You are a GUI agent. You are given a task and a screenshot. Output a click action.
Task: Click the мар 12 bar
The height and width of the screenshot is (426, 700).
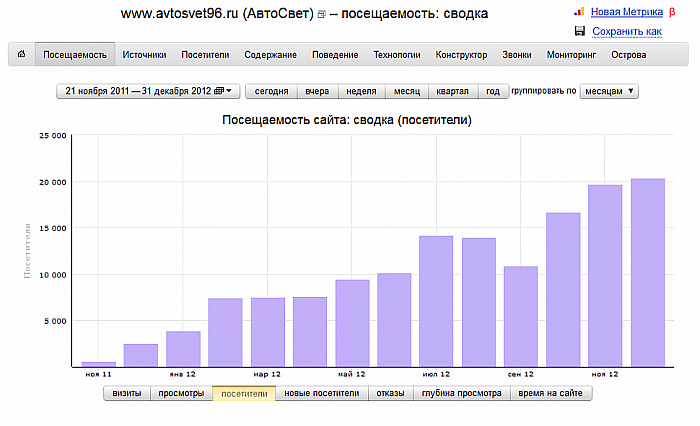268,333
